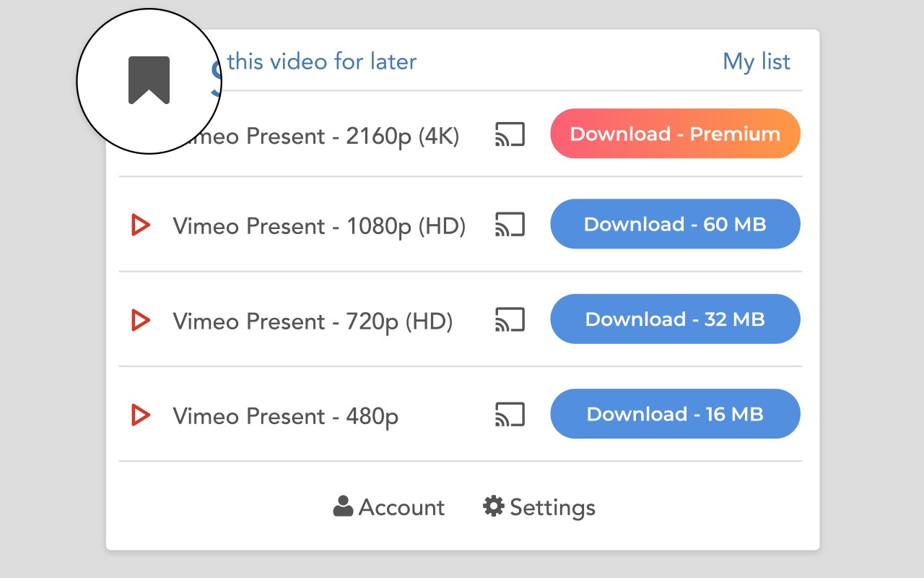Select Vimeo Present - 1080p (HD) title
This screenshot has width=924, height=578.
pyautogui.click(x=319, y=226)
